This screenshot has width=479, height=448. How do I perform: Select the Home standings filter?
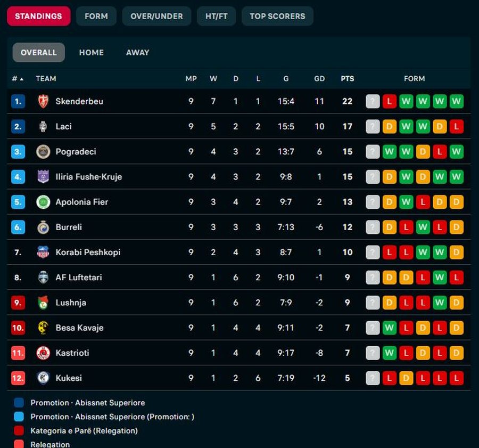pyautogui.click(x=92, y=52)
